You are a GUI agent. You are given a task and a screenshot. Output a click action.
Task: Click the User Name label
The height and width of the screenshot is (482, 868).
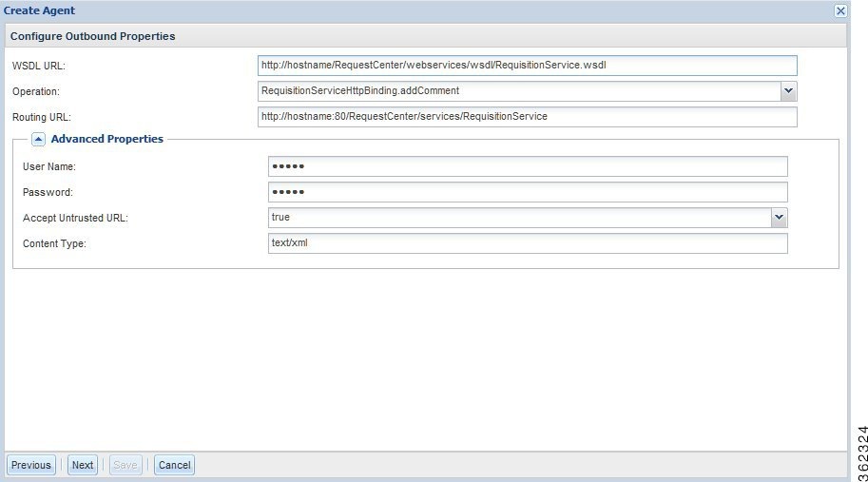pyautogui.click(x=49, y=166)
